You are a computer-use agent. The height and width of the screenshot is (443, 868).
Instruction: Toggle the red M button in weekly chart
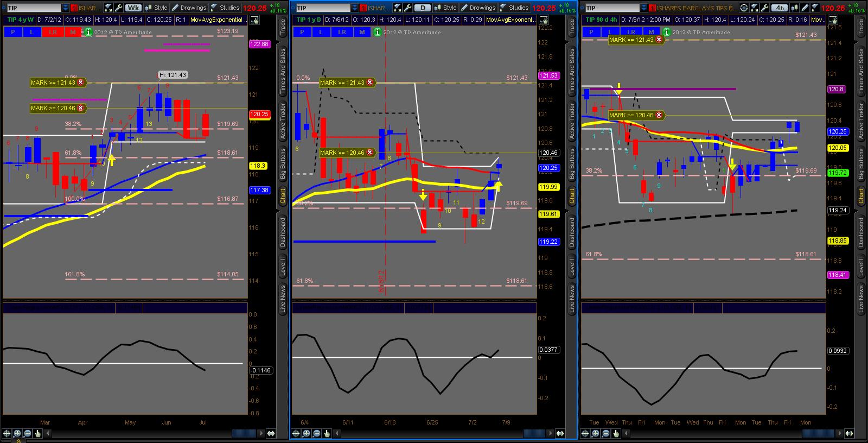pyautogui.click(x=73, y=32)
